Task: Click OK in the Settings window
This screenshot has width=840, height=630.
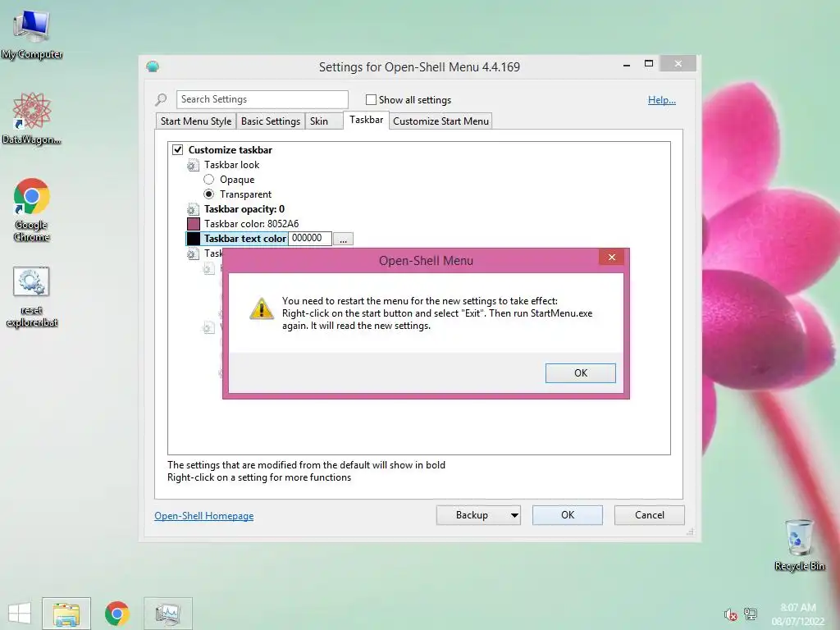Action: pyautogui.click(x=568, y=515)
